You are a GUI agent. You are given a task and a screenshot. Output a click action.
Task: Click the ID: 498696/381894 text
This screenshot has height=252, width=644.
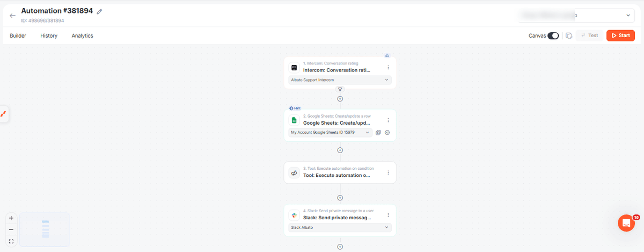42,20
